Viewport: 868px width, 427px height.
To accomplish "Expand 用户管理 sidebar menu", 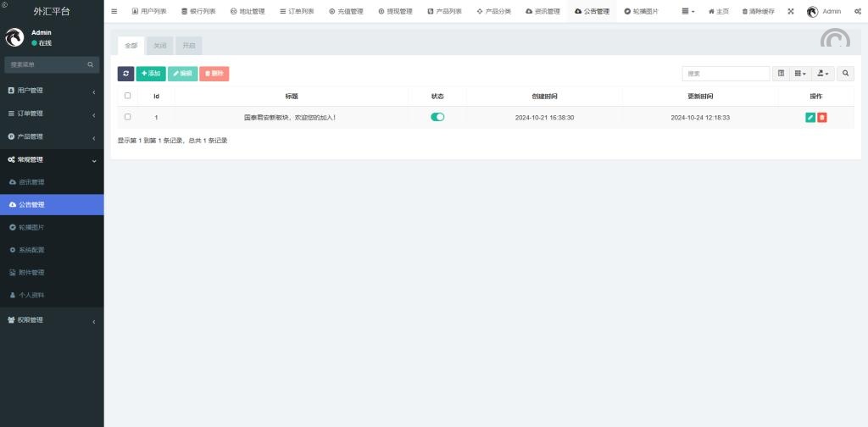I will tap(52, 91).
